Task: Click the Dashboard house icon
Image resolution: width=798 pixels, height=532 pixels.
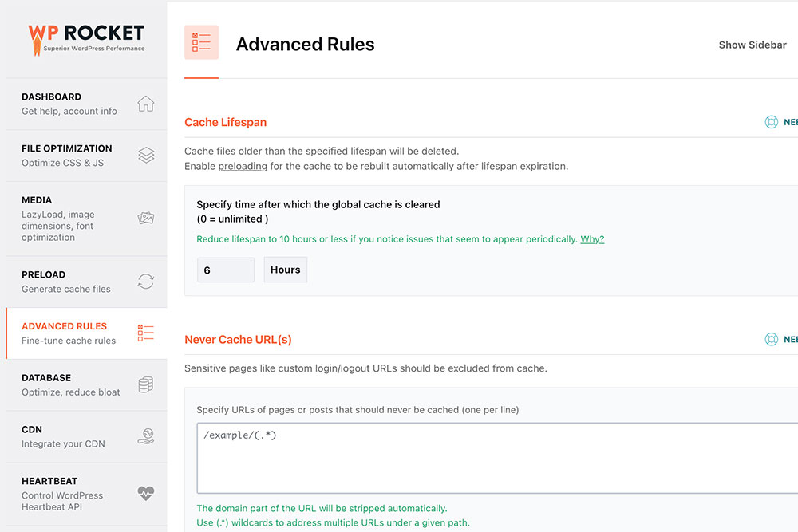Action: pyautogui.click(x=145, y=104)
